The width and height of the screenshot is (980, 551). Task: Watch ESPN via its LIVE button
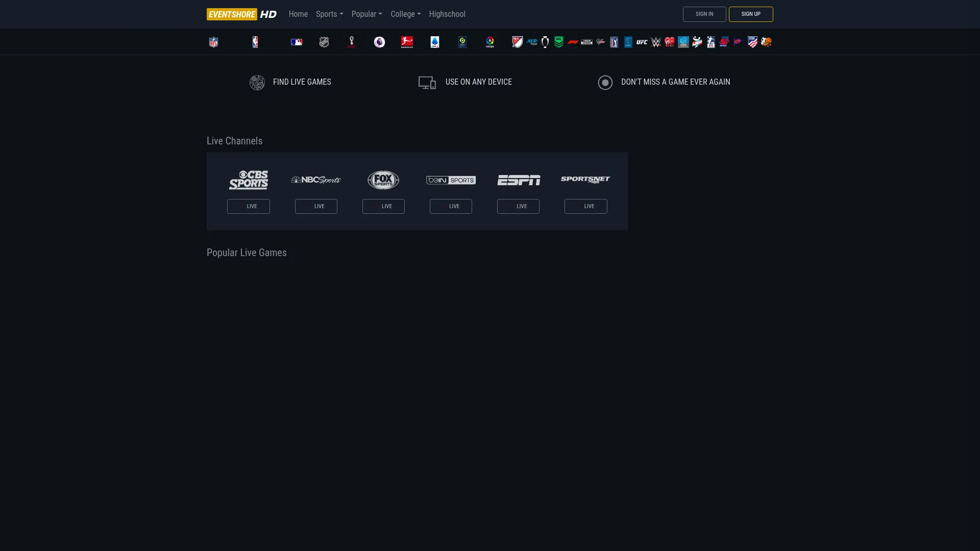pos(518,206)
